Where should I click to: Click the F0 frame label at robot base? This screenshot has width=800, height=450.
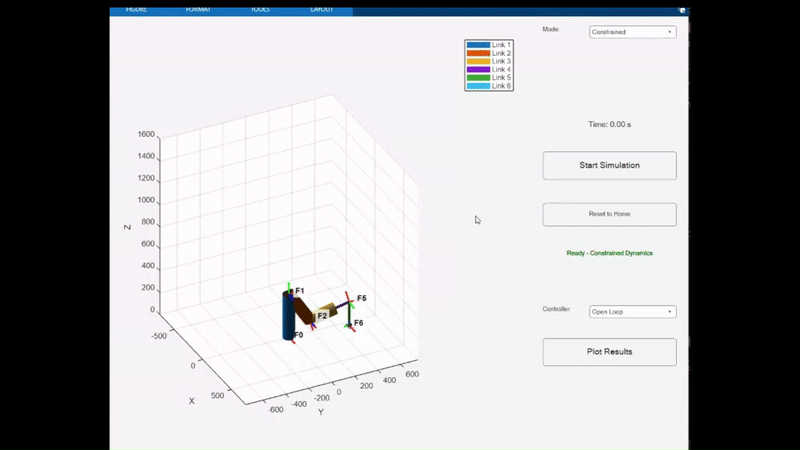tap(298, 335)
